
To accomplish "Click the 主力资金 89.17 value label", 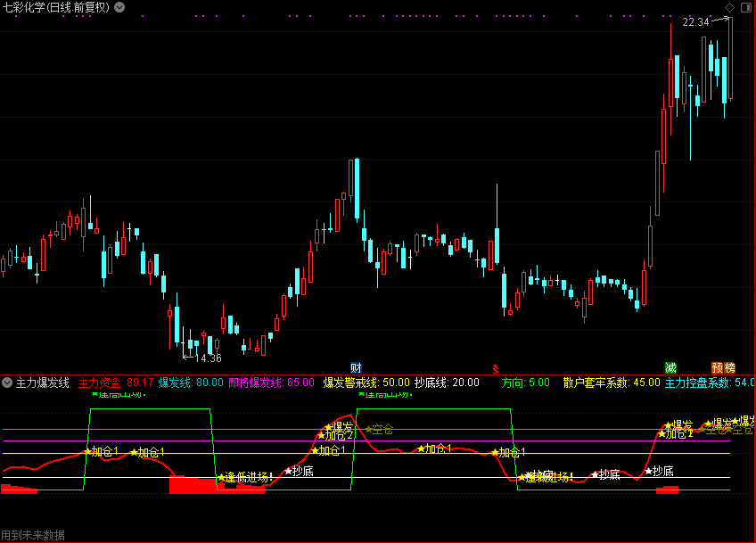I will pos(116,383).
